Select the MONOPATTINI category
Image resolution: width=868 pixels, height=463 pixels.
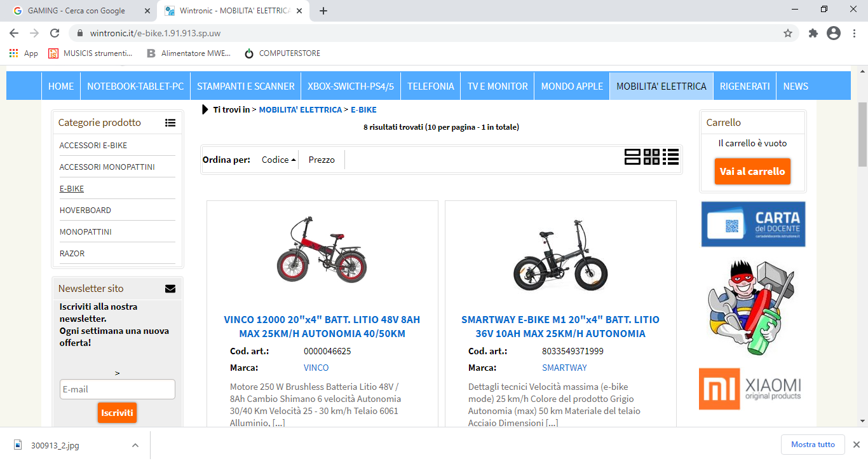pos(86,232)
